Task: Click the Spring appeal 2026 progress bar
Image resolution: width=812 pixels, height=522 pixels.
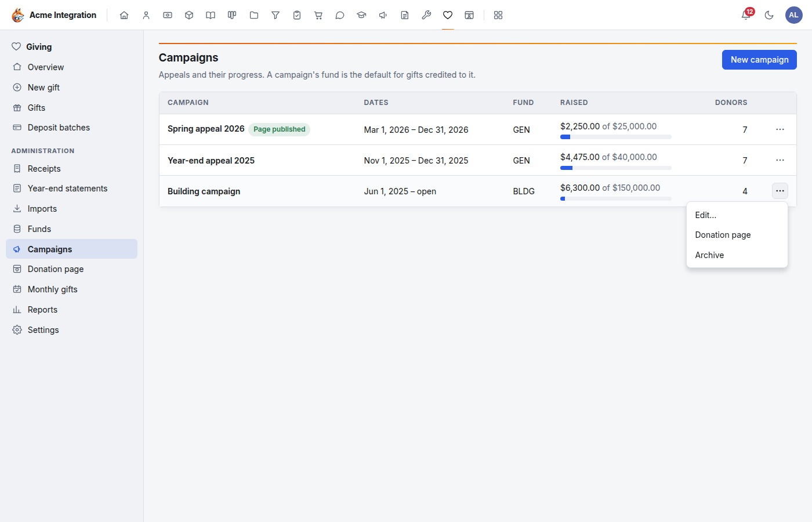Action: 616,137
